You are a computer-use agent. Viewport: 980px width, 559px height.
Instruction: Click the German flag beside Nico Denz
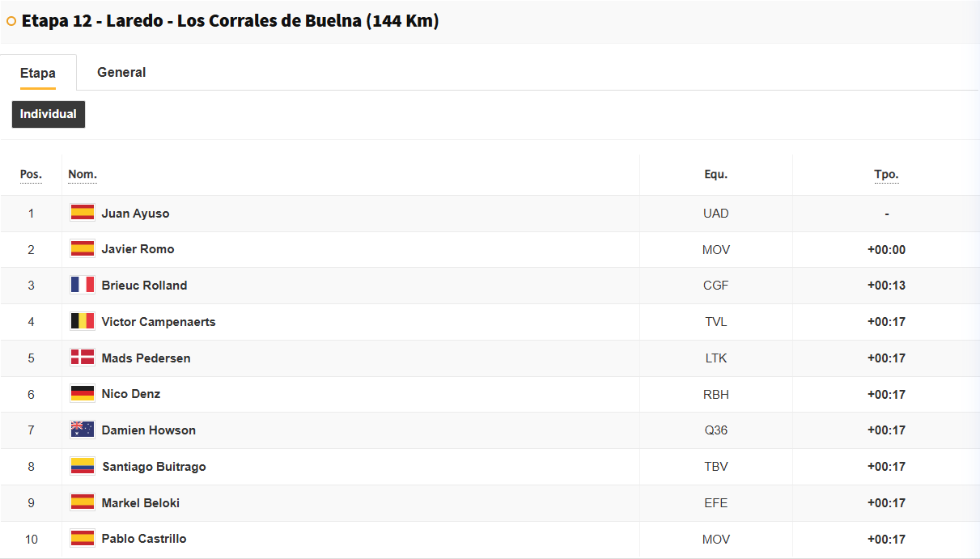(83, 394)
